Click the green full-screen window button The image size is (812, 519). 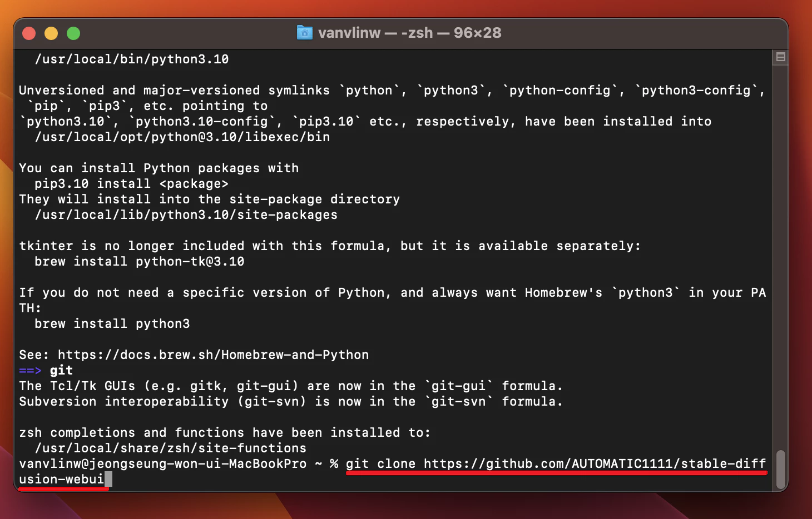(x=73, y=33)
